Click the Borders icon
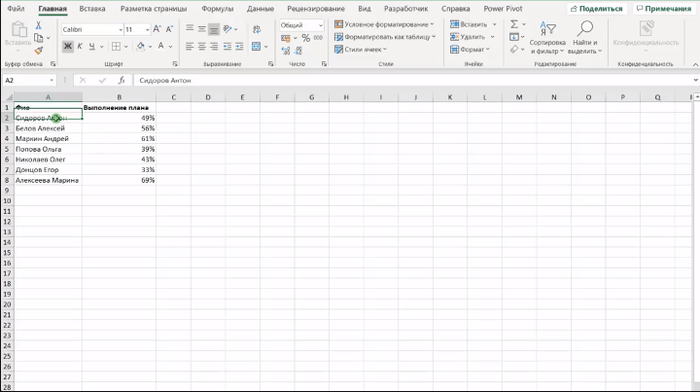The image size is (700, 392). (x=116, y=46)
